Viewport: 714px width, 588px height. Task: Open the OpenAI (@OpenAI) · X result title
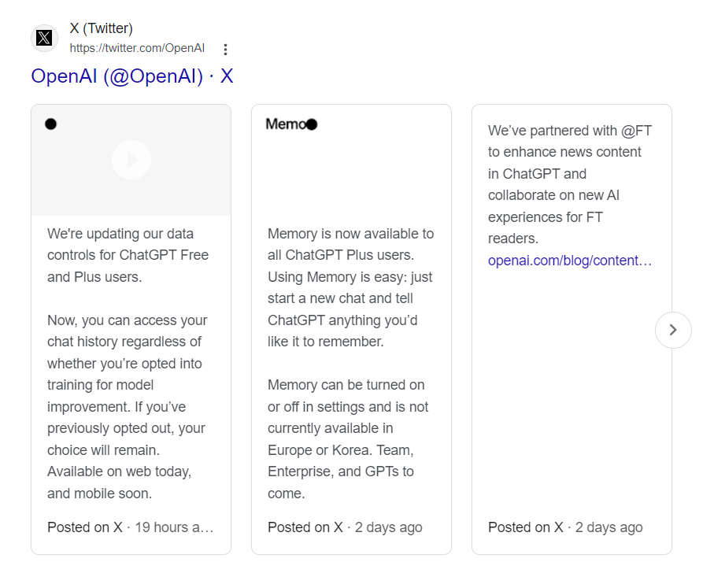(x=132, y=76)
